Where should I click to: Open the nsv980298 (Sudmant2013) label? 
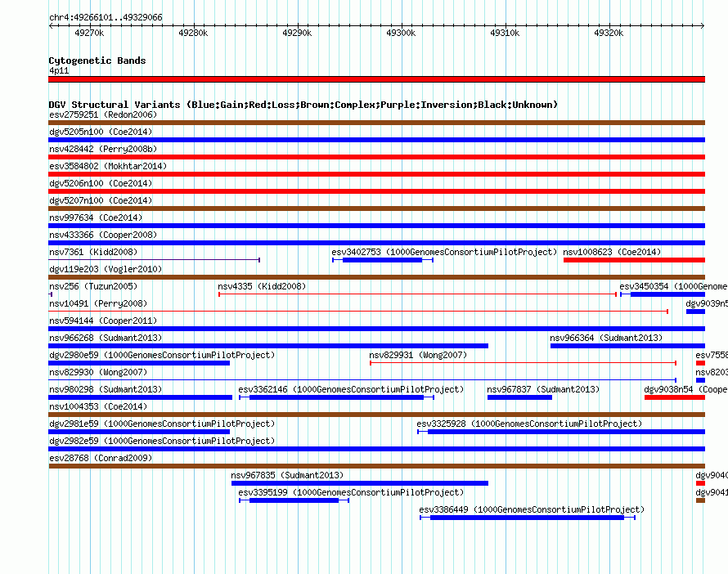coord(106,389)
